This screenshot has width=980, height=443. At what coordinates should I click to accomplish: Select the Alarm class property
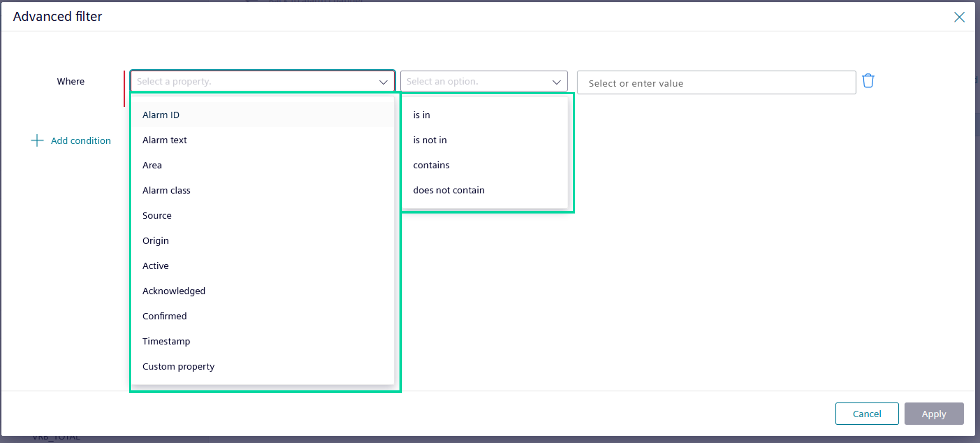[x=262, y=190]
